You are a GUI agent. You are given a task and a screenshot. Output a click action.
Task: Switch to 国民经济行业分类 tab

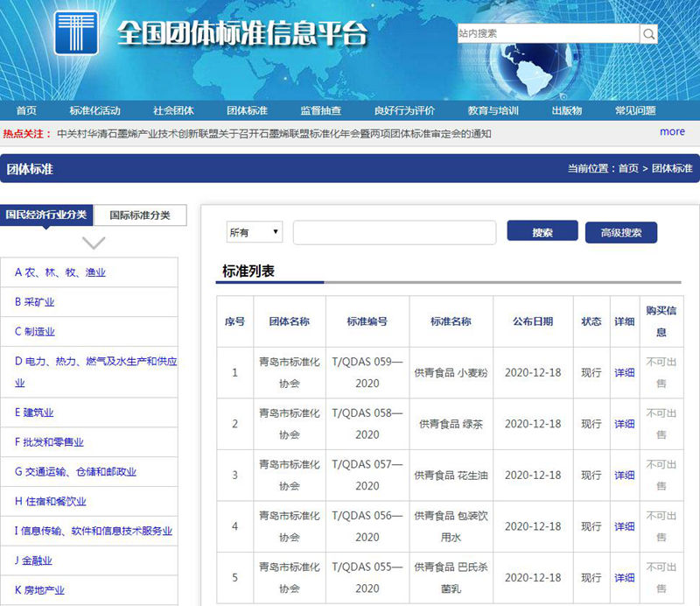(46, 215)
